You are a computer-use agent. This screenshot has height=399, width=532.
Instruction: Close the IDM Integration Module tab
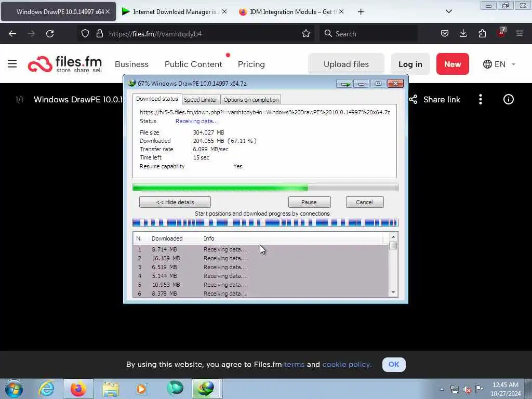coord(341,11)
